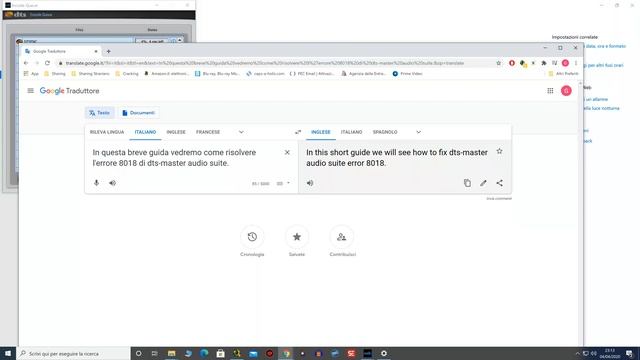The image size is (640, 360).
Task: Open Microsoft Store from taskbar
Action: 220,353
